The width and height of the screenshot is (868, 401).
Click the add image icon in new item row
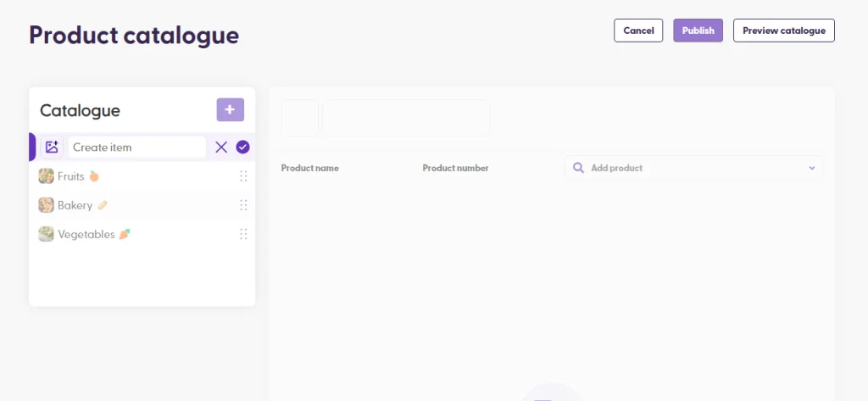point(52,148)
